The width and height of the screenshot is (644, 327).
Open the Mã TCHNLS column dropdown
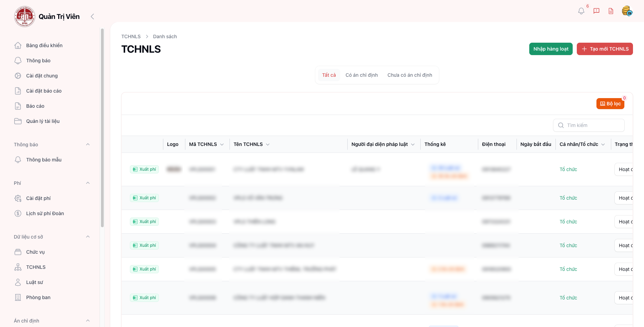[x=222, y=145]
